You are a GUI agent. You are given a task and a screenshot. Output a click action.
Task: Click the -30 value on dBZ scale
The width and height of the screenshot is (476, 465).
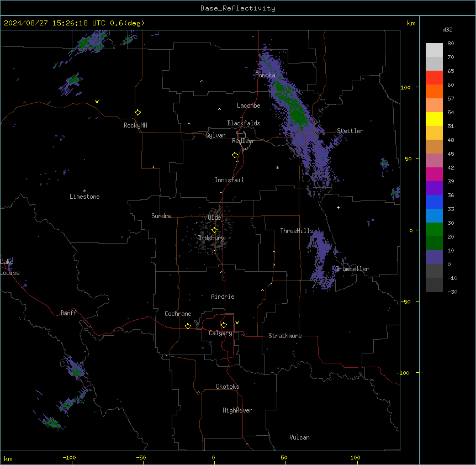point(452,292)
